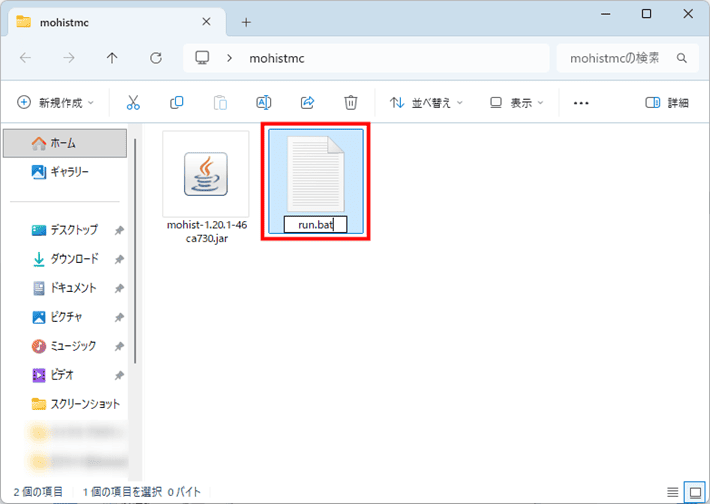
Task: Unpin ピクチャ using its pin icon
Action: (x=119, y=317)
